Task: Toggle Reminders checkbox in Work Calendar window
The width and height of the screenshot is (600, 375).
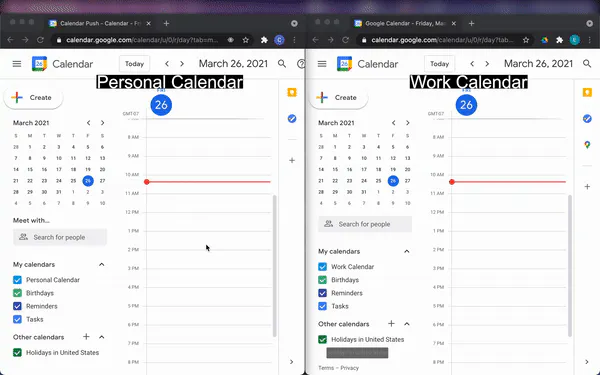Action: (x=323, y=293)
